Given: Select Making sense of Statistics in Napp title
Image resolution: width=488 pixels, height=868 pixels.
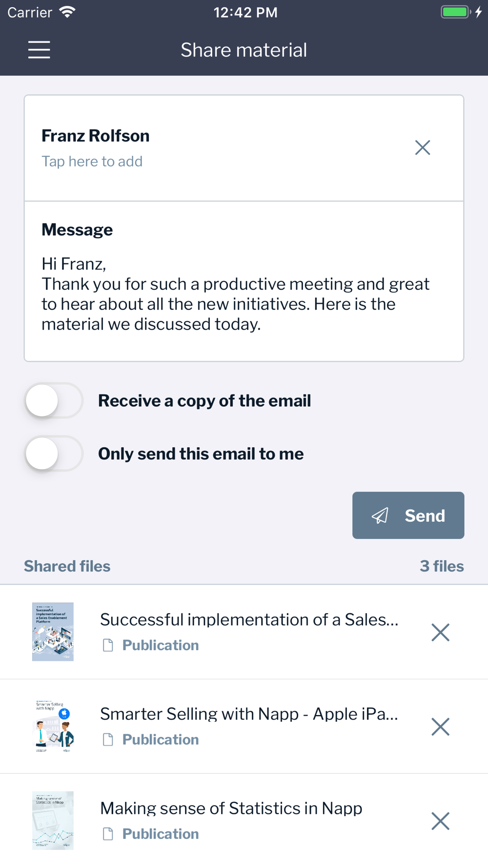Looking at the screenshot, I should (231, 808).
